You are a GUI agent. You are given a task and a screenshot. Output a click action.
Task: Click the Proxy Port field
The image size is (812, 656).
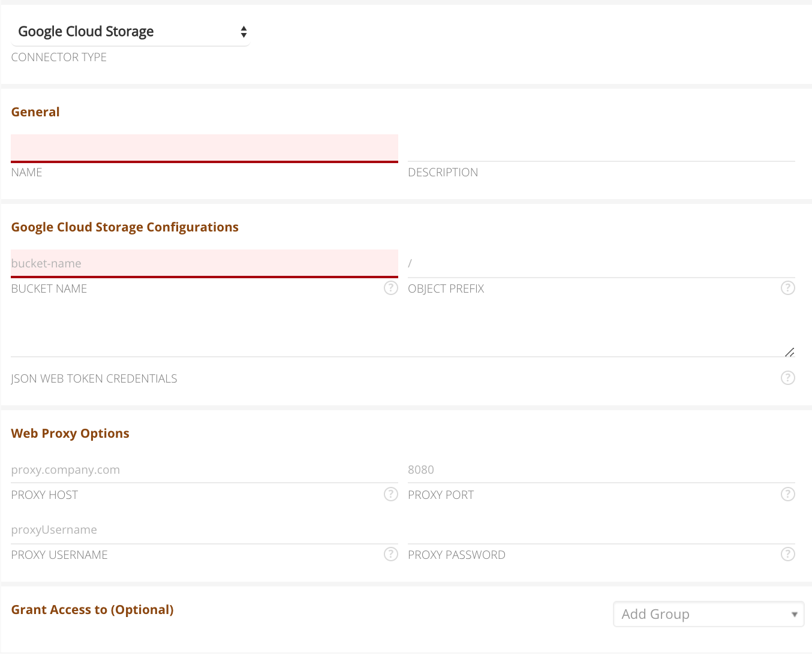pyautogui.click(x=602, y=470)
